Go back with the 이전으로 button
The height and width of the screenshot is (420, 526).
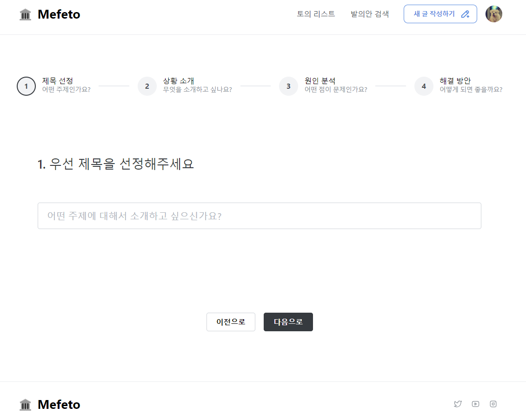coord(231,322)
